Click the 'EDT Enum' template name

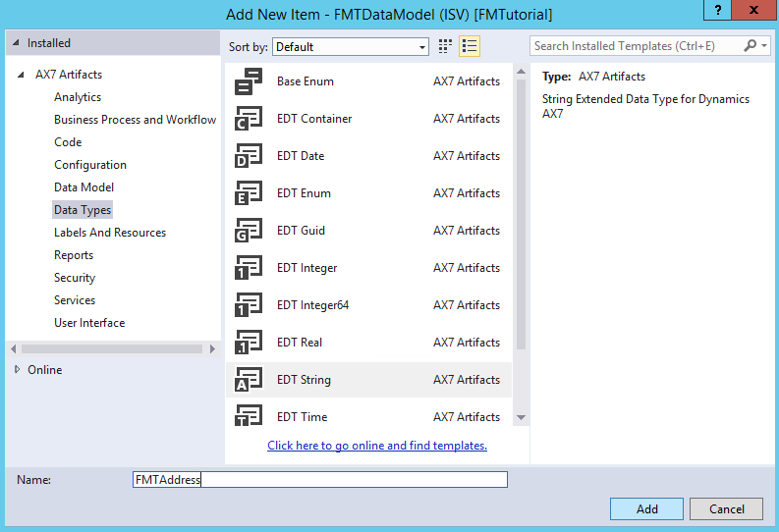(x=305, y=193)
